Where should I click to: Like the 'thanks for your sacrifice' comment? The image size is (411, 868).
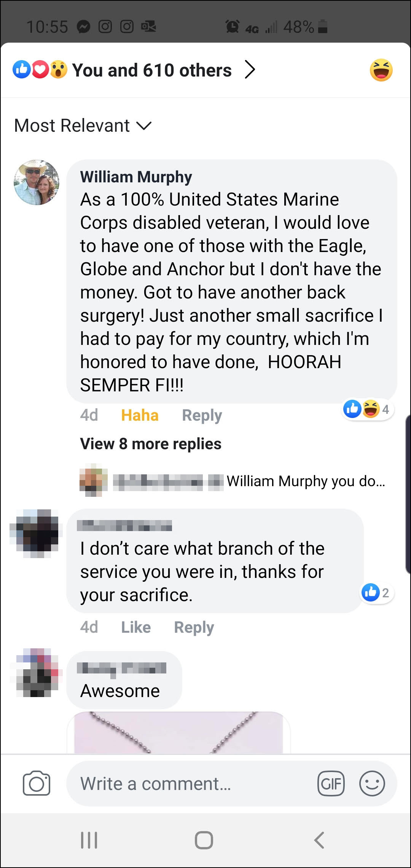(x=136, y=627)
